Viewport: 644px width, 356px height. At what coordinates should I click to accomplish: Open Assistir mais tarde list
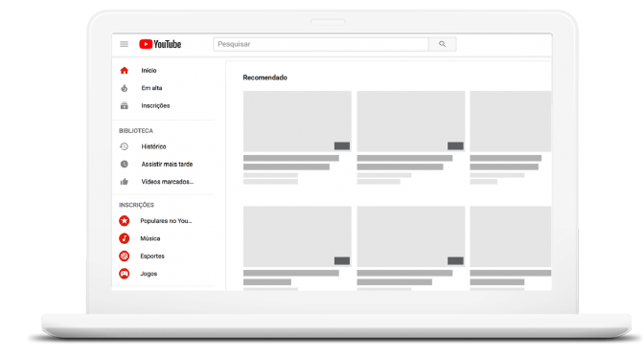click(x=167, y=164)
